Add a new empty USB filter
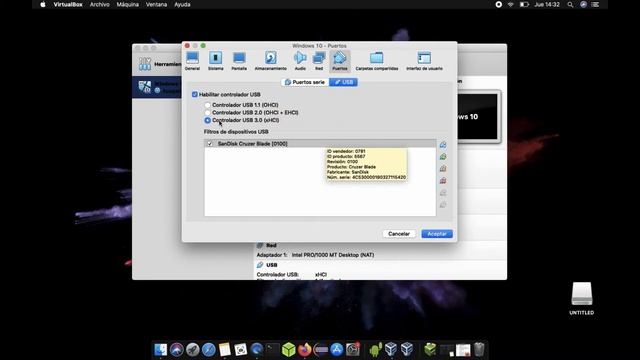 pos(443,145)
